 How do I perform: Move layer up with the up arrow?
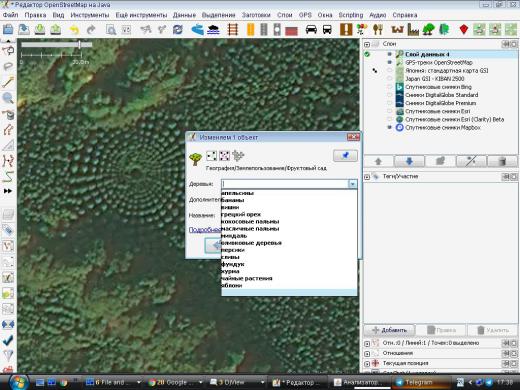point(378,161)
